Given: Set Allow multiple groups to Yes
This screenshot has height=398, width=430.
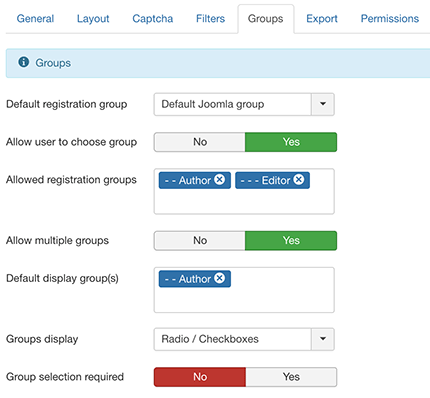Looking at the screenshot, I should [291, 241].
